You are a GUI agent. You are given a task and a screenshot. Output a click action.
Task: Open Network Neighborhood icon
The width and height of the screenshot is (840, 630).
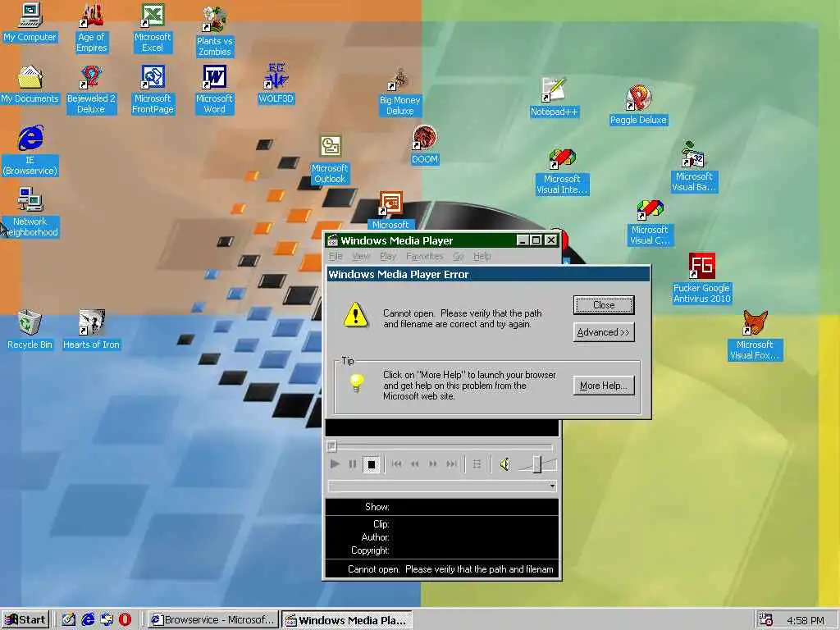[x=30, y=212]
